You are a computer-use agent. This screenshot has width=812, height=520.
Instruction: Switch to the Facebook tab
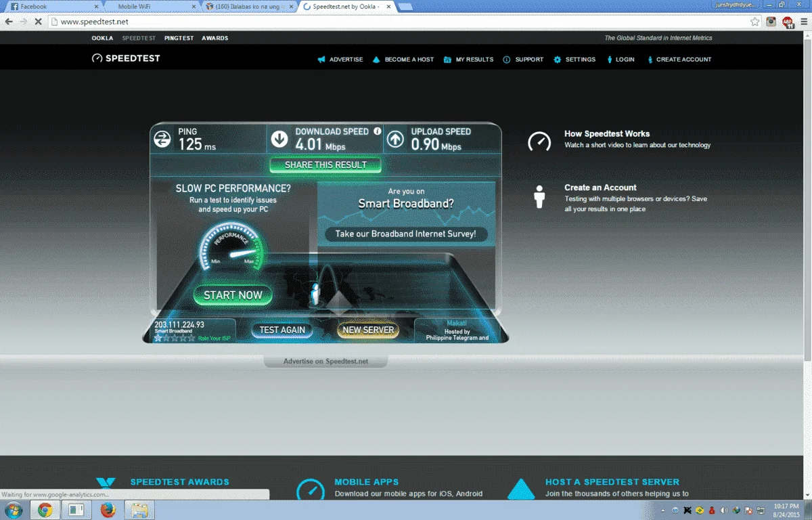tap(53, 6)
